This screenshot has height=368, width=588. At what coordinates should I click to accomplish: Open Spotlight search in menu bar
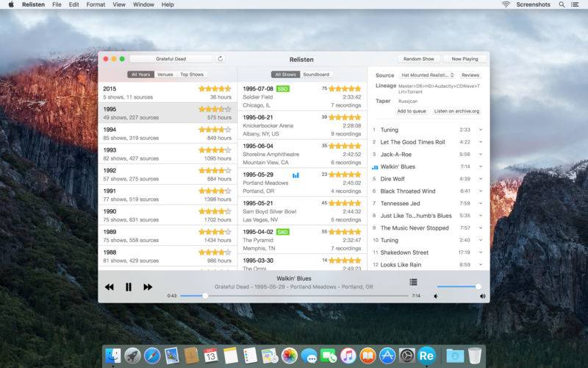[562, 4]
